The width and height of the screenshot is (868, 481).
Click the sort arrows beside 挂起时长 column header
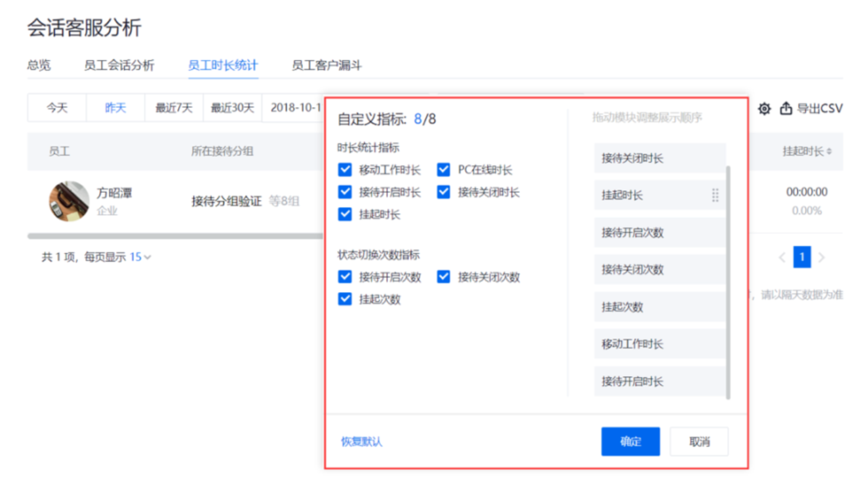click(829, 152)
